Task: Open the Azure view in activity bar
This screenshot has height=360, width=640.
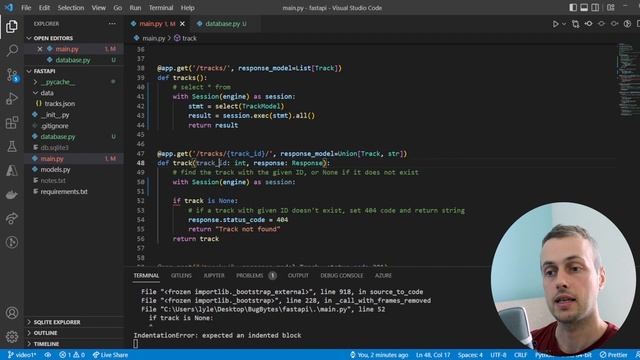Action: [x=12, y=170]
